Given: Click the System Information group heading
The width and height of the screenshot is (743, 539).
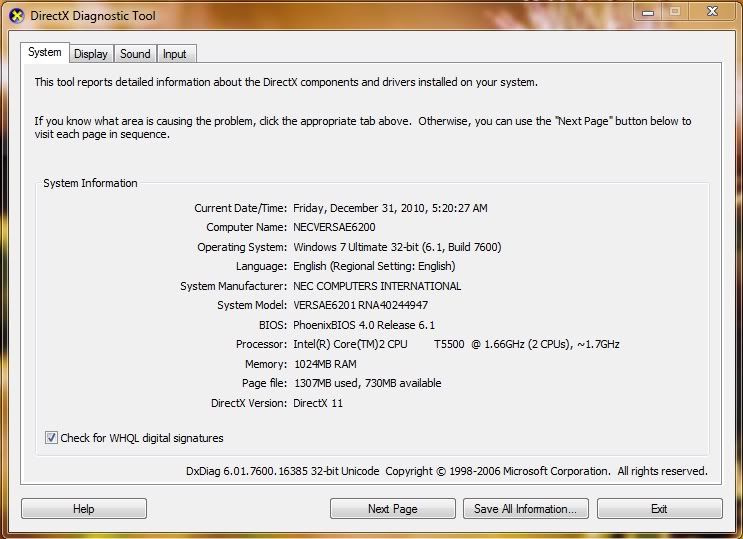Looking at the screenshot, I should 90,183.
